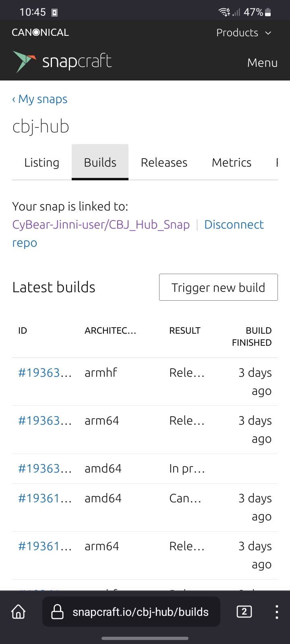
Task: Switch to the Listing tab
Action: coord(42,163)
